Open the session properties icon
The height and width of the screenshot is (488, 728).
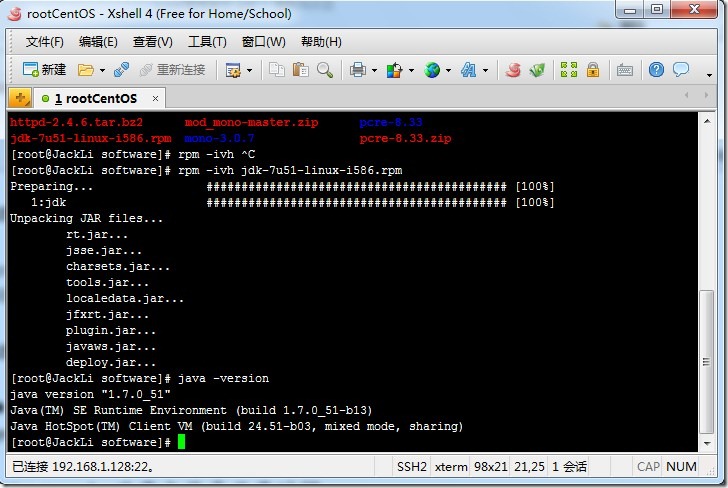pos(233,70)
